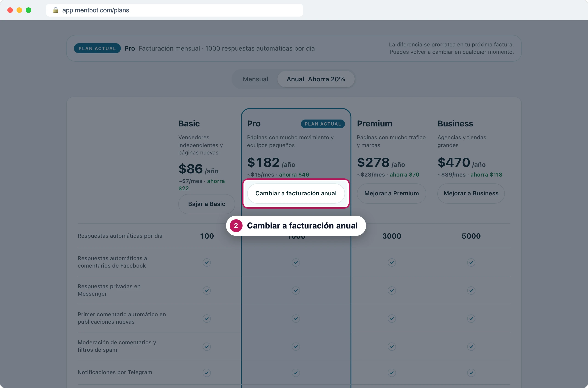This screenshot has width=588, height=388.
Task: Click the Basic plan heading
Action: point(189,123)
